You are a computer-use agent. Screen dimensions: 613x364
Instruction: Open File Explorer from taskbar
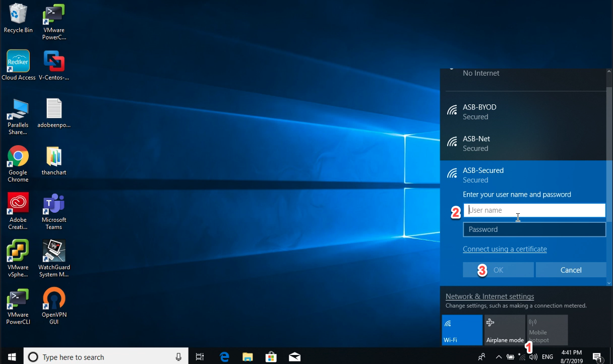click(248, 357)
